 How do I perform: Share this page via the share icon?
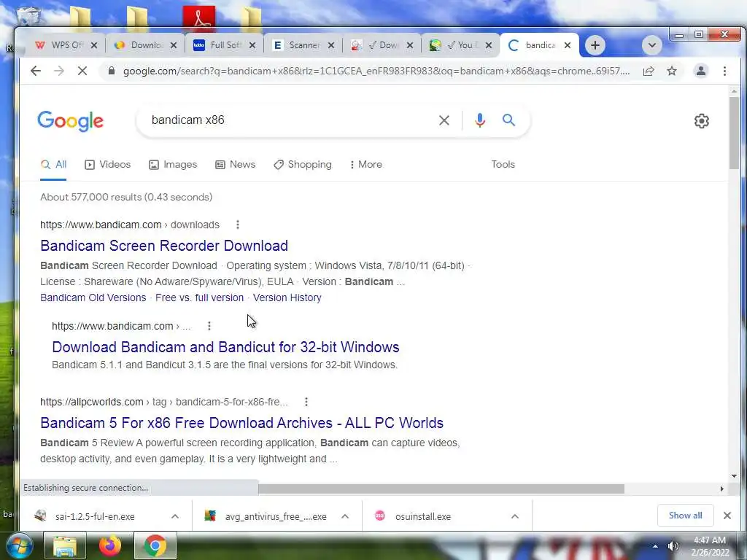click(649, 71)
